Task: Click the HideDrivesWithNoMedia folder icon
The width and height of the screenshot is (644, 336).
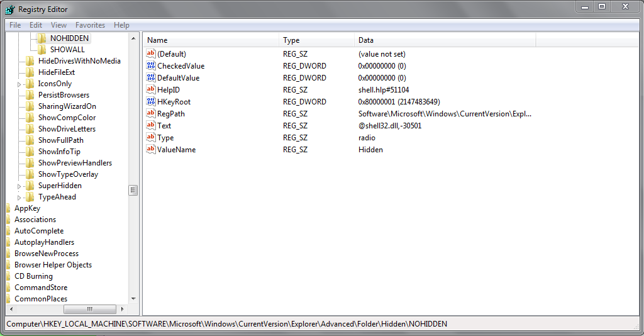Action: 30,61
